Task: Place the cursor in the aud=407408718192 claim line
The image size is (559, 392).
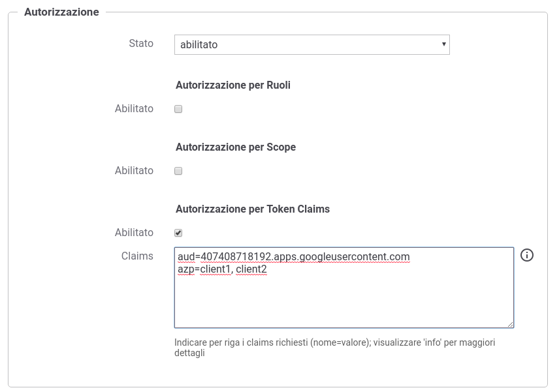Action: [x=293, y=257]
